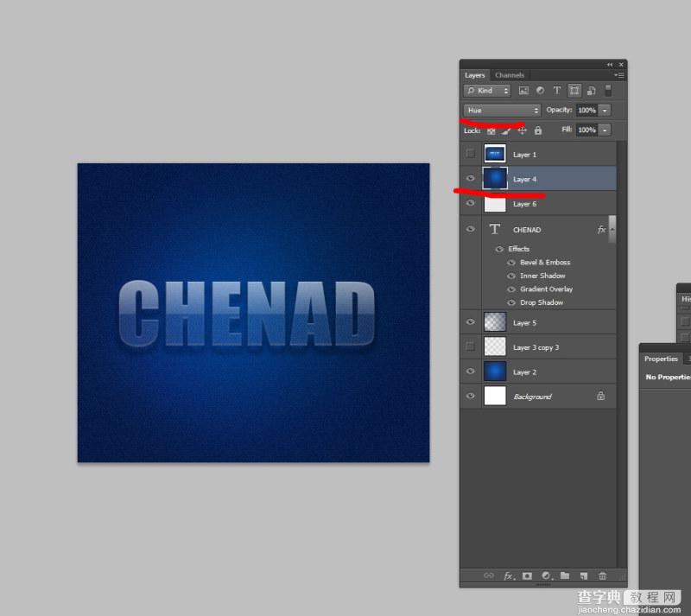Hide the Bevel & Emboss effect
The width and height of the screenshot is (691, 616).
point(511,263)
